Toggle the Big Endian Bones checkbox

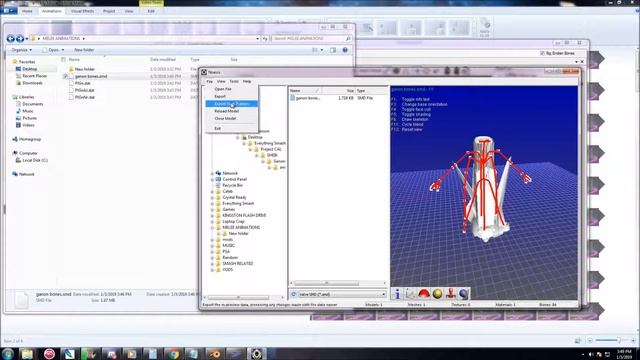click(x=542, y=53)
